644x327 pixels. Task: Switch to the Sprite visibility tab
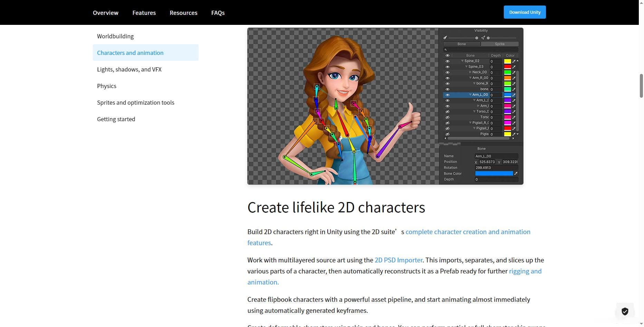pyautogui.click(x=500, y=44)
